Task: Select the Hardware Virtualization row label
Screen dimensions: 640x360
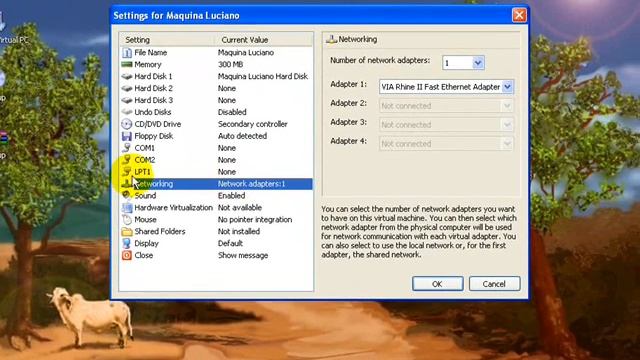Action: [173, 207]
